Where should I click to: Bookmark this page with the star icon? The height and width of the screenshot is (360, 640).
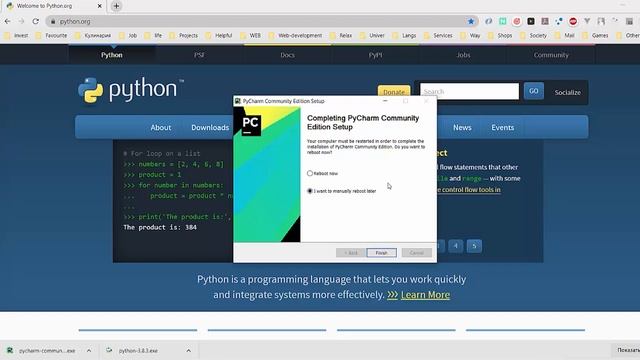[471, 21]
